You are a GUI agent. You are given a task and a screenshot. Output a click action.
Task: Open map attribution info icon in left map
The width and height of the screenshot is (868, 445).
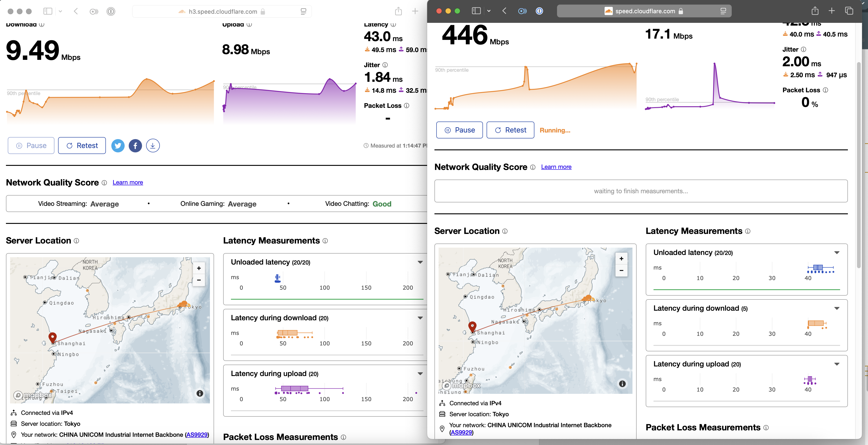(x=200, y=393)
